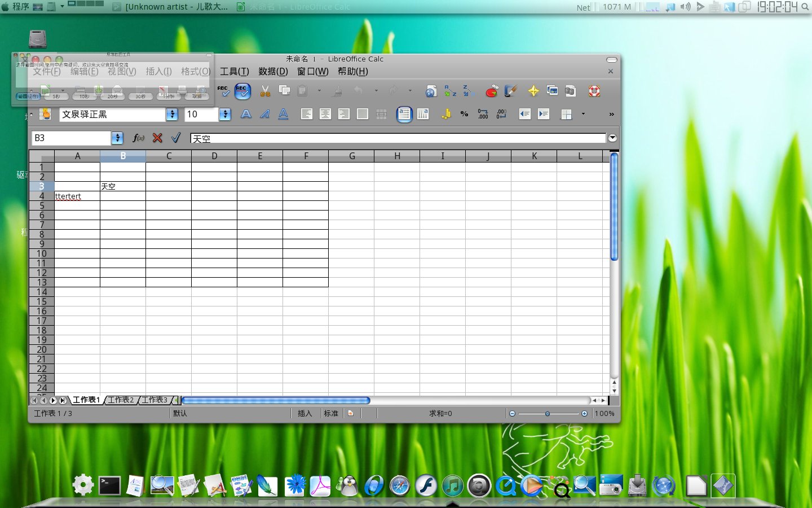This screenshot has width=812, height=508.
Task: Toggle Bold formatting
Action: tap(246, 114)
